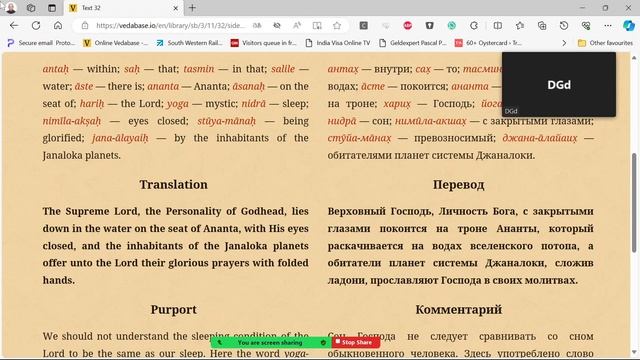Open India Visa Online TV bookmark

point(338,42)
